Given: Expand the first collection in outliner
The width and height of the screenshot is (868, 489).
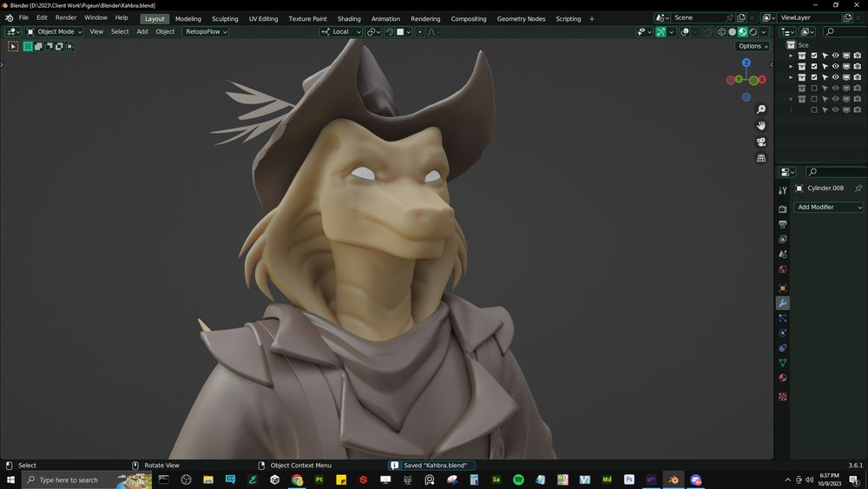Looking at the screenshot, I should (x=791, y=56).
